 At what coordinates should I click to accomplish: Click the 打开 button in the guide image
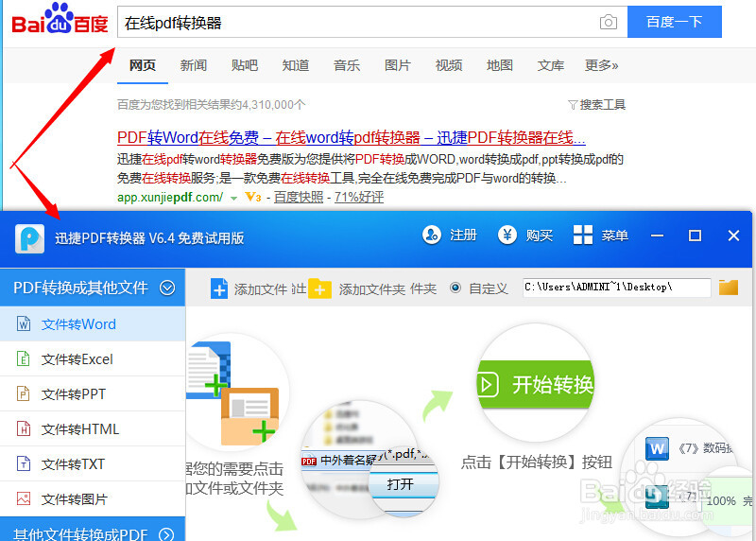[401, 484]
